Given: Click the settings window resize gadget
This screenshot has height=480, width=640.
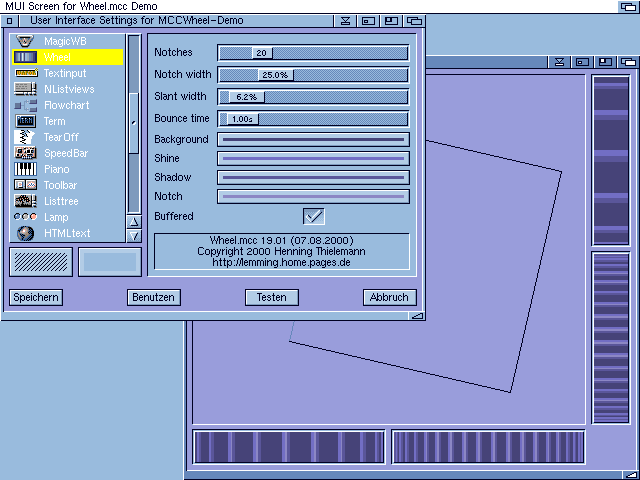Looking at the screenshot, I should (417, 316).
